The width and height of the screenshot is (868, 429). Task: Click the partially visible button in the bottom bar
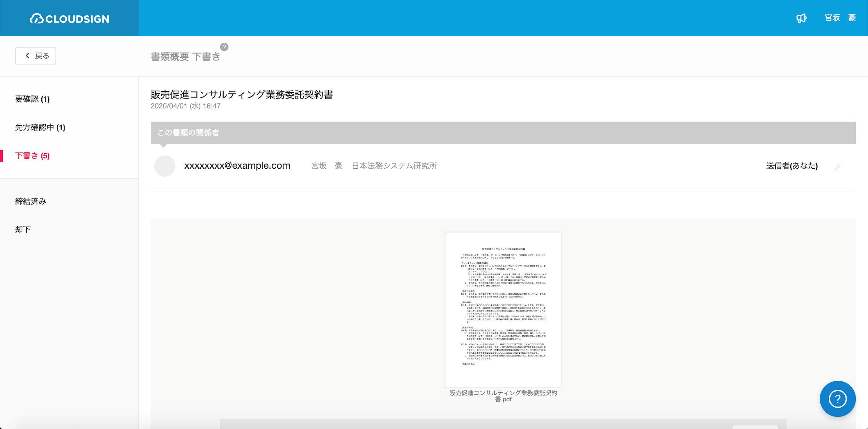755,427
